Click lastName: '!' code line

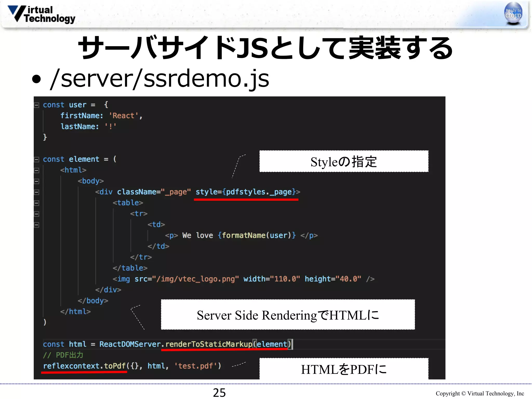point(88,127)
